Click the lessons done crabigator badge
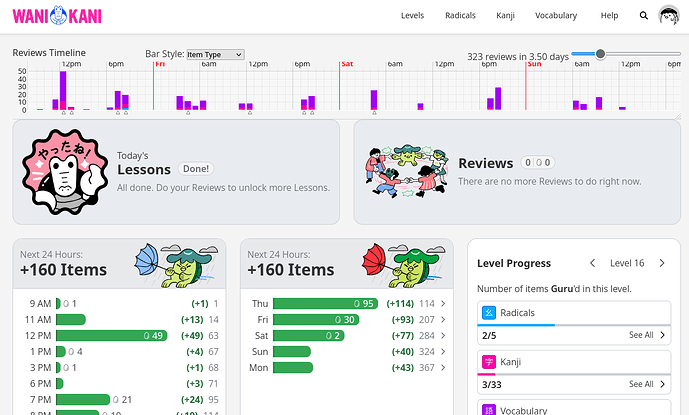Screen dimensions: 689x415 click(x=65, y=172)
